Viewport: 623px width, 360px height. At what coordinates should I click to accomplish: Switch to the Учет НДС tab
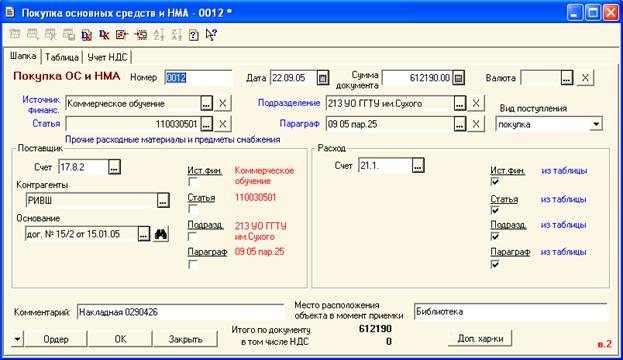(107, 57)
